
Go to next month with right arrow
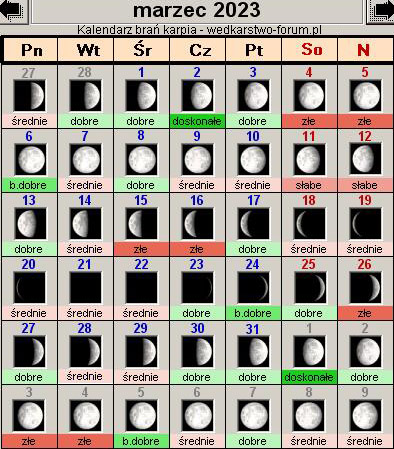click(381, 11)
